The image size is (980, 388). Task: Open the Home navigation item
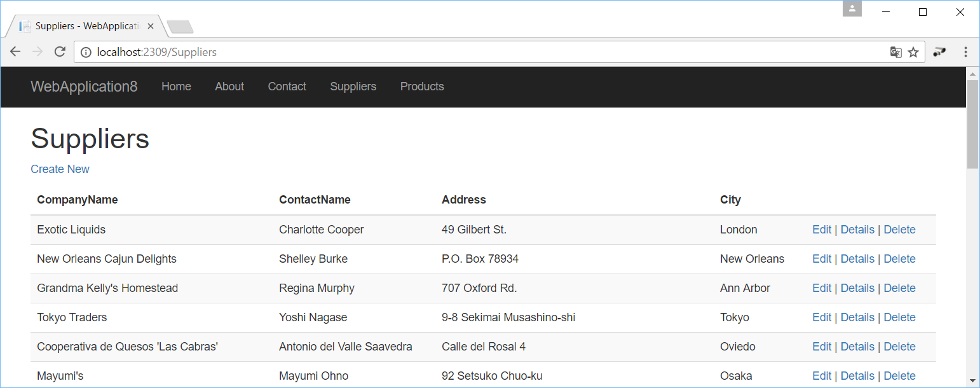pos(176,87)
